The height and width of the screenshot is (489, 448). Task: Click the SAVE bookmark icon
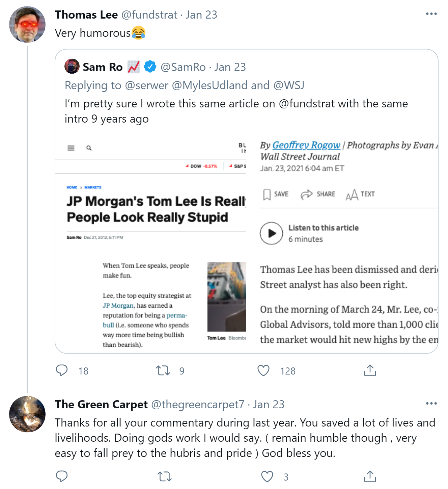[x=267, y=195]
